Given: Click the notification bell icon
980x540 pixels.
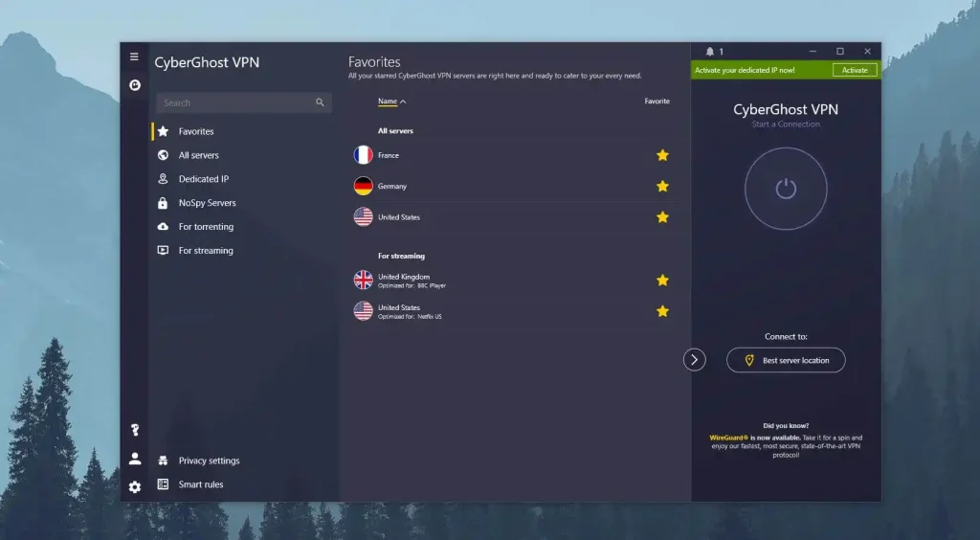Looking at the screenshot, I should point(710,52).
